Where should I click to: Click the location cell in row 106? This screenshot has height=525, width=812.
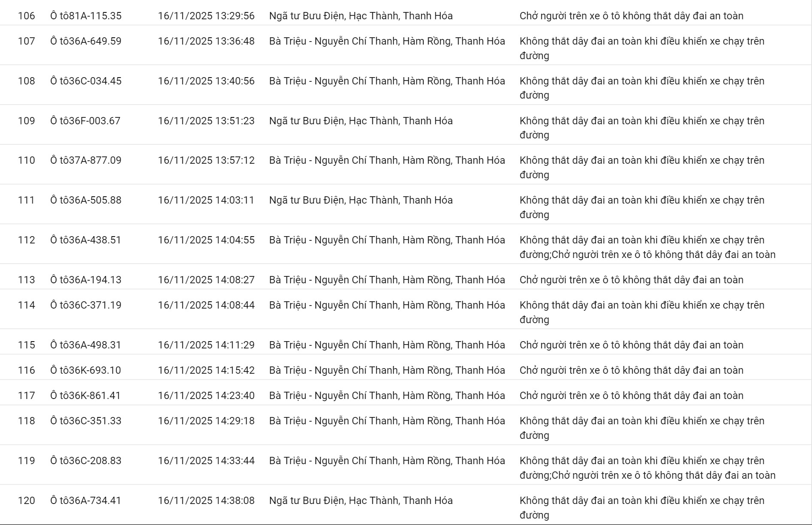pyautogui.click(x=361, y=16)
